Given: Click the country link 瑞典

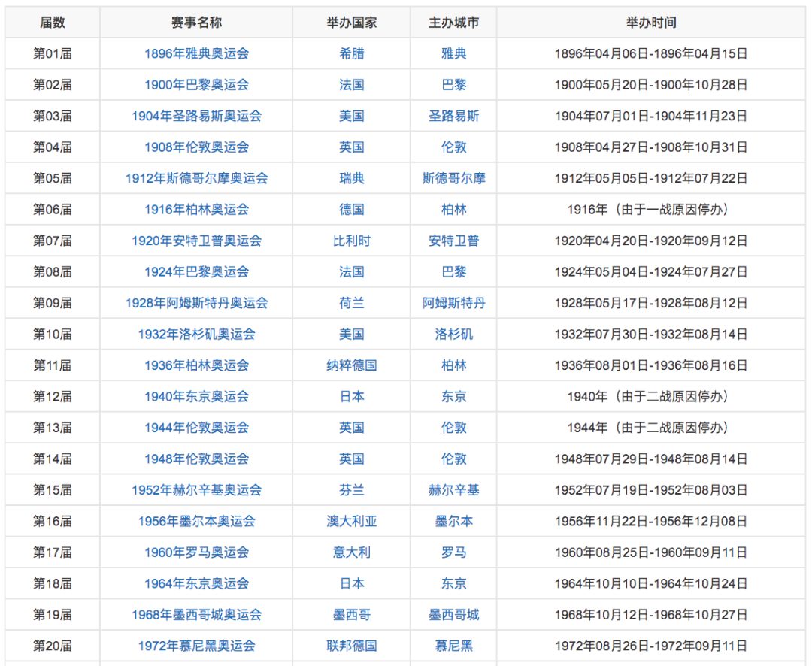Looking at the screenshot, I should 352,178.
